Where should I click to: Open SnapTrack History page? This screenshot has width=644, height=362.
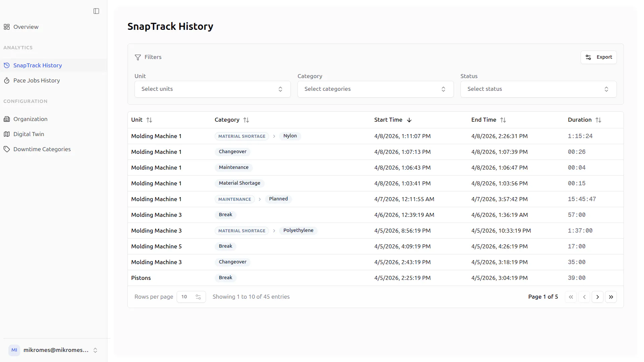tap(38, 65)
